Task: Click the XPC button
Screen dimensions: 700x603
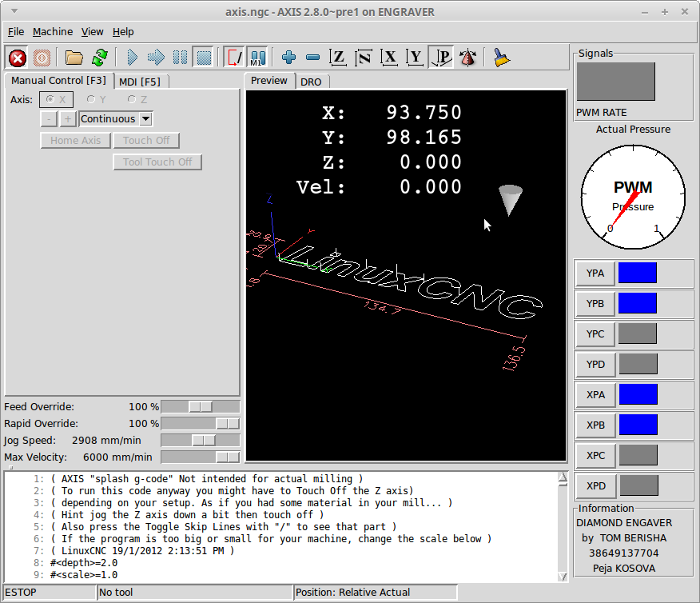Action: [595, 456]
